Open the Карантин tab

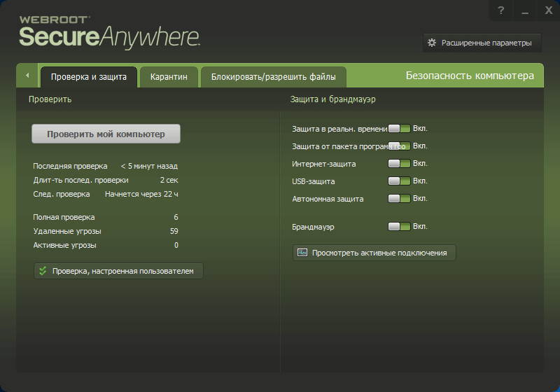coord(169,77)
